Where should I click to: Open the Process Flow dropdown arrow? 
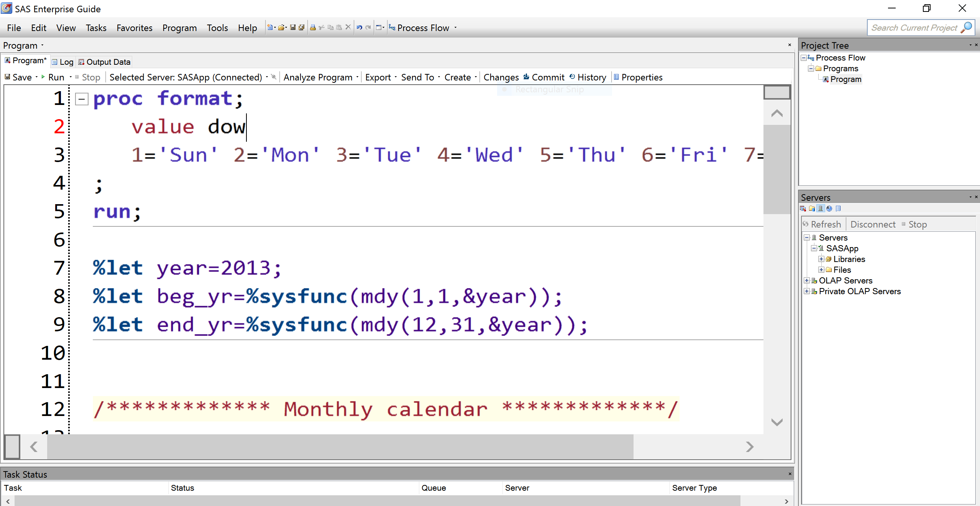(x=455, y=28)
